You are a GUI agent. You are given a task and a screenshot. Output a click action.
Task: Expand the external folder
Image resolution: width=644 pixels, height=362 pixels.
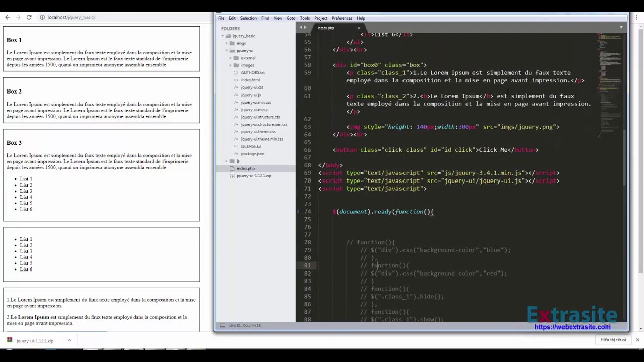click(x=231, y=58)
